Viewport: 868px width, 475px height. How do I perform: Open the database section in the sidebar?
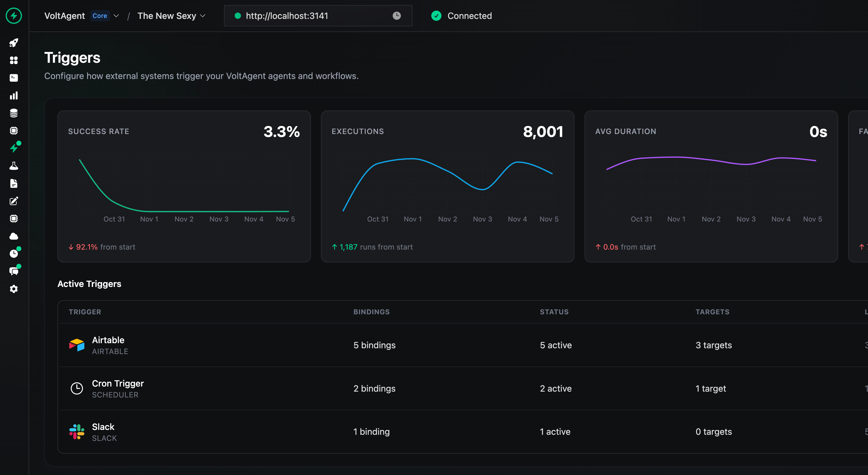coord(14,113)
